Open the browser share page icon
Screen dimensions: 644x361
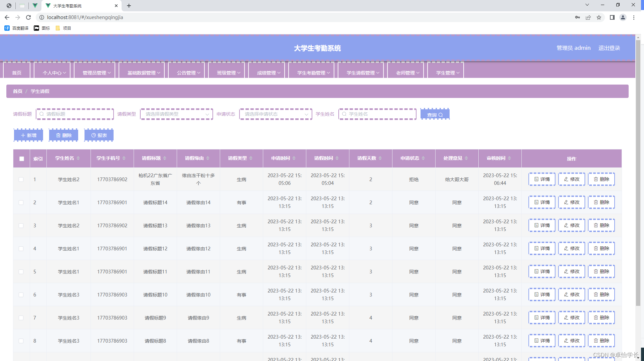[x=588, y=17]
